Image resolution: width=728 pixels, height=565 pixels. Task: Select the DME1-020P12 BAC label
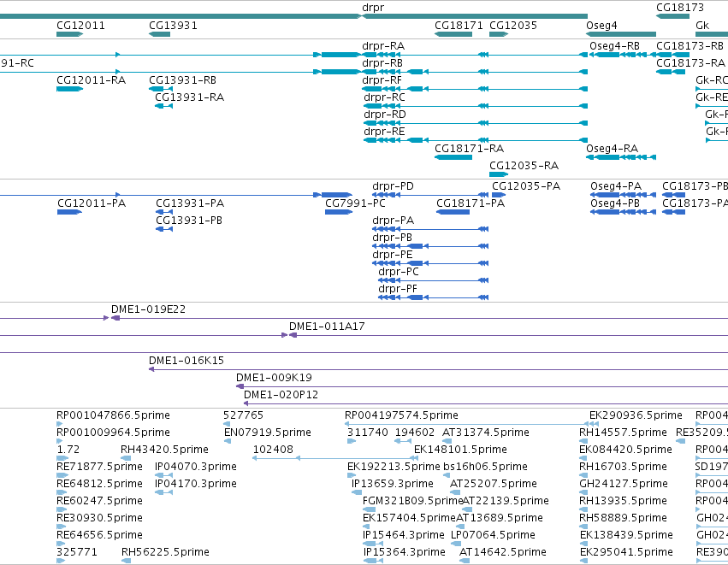[281, 395]
